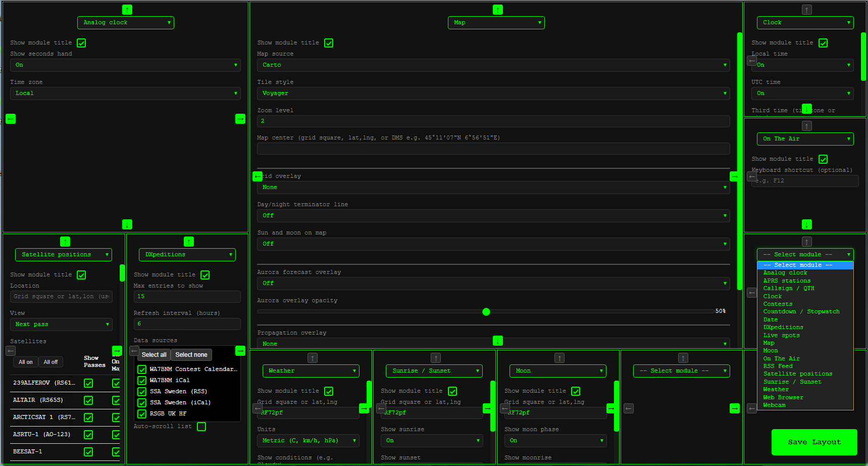This screenshot has width=868, height=466.
Task: Adjust the Aurora overlay opacity slider
Action: (x=486, y=312)
